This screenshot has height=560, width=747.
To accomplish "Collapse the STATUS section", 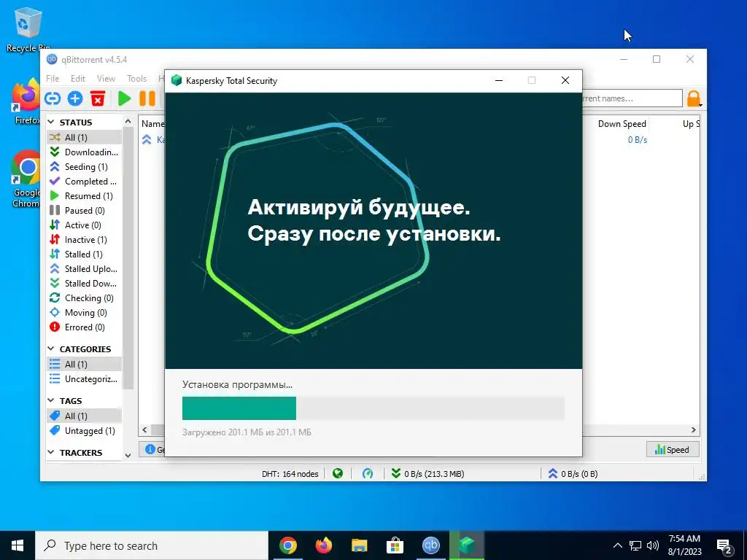I will pos(51,122).
